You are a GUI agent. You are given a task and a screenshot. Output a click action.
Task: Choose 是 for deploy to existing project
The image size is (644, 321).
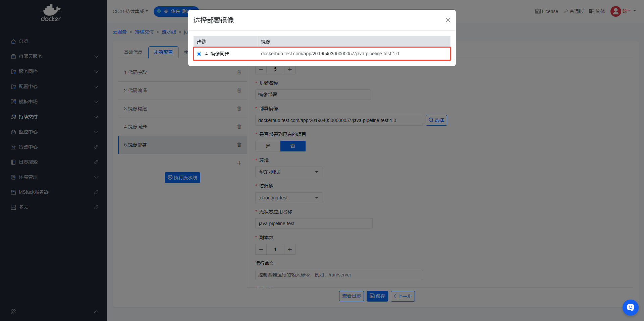(x=268, y=146)
